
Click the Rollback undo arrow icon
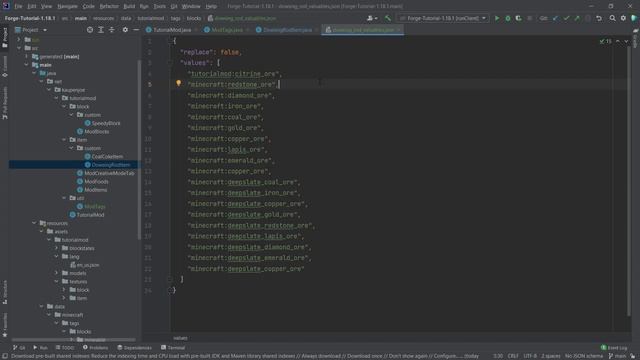(599, 18)
